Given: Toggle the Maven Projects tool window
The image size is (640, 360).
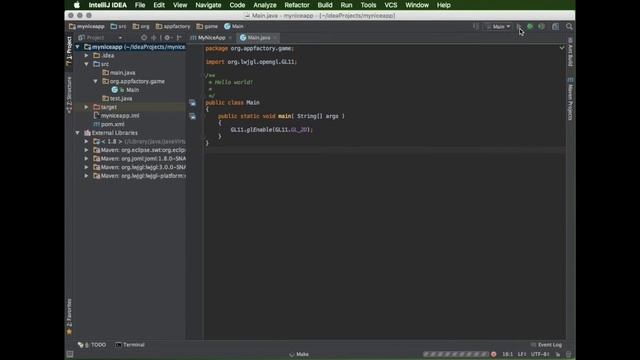Looking at the screenshot, I should [570, 98].
